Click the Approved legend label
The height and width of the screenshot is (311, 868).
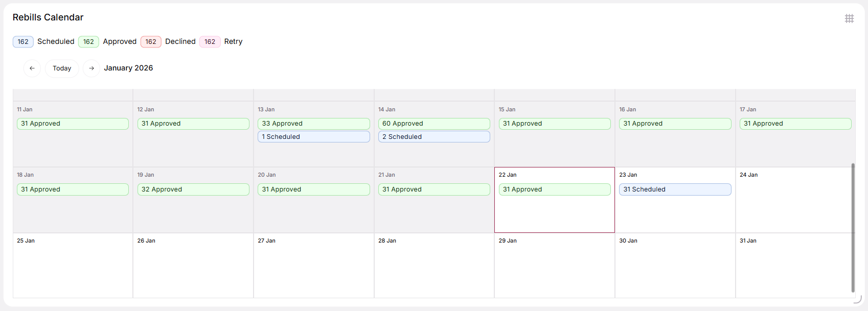click(120, 41)
